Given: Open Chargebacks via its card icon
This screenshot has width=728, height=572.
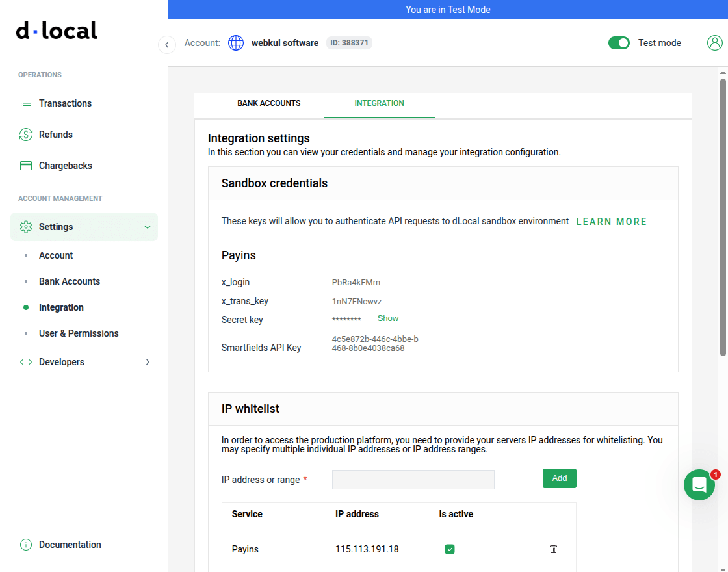Looking at the screenshot, I should click(26, 165).
